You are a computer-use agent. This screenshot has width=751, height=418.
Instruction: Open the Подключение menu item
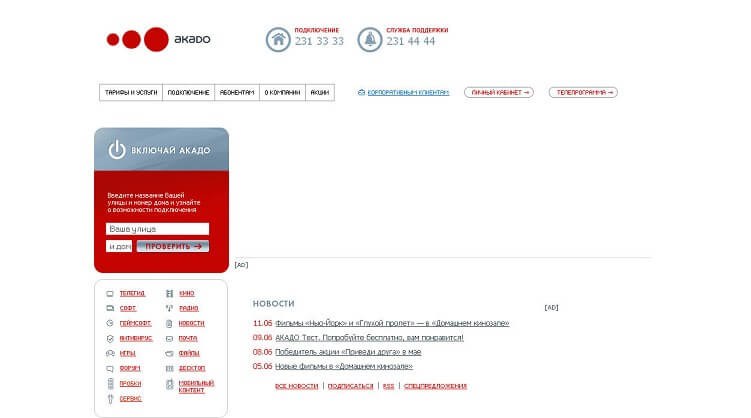188,92
